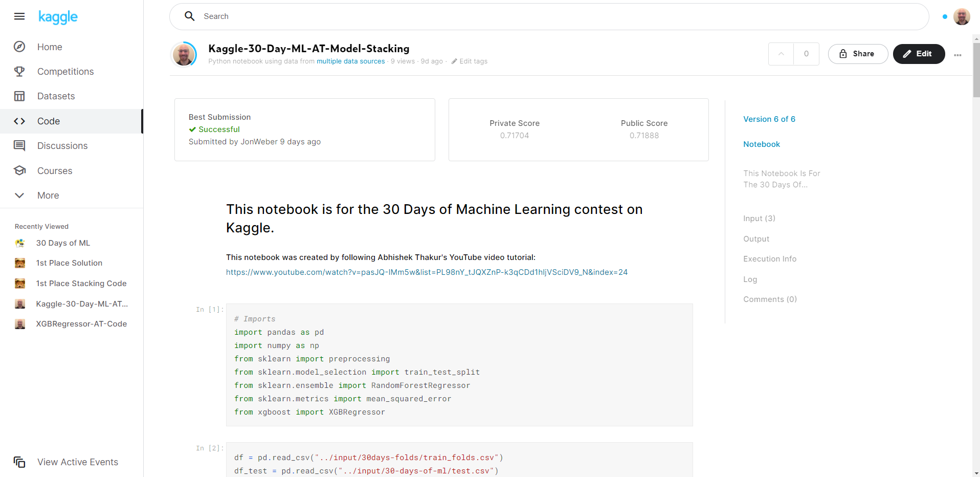The width and height of the screenshot is (980, 477).
Task: Open the 30 Days of ML recent item
Action: pos(63,243)
